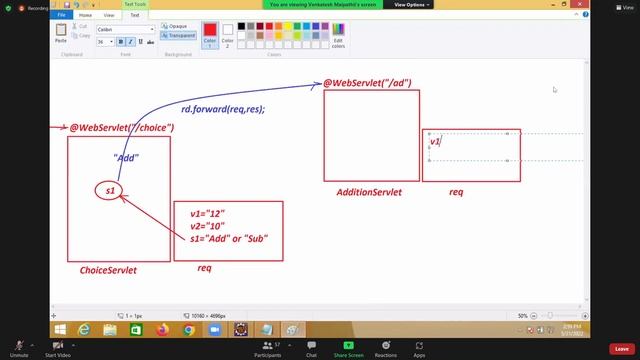Select Transparent background option

(178, 36)
